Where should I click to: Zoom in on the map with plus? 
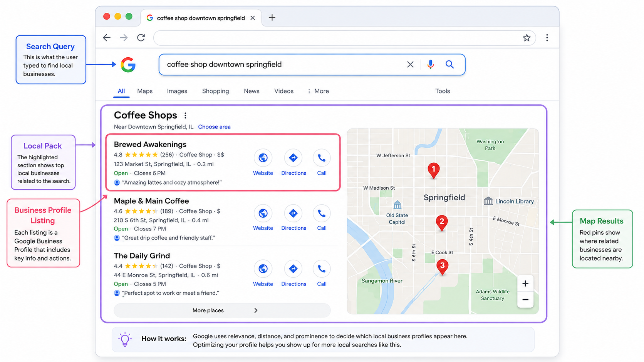tap(525, 284)
